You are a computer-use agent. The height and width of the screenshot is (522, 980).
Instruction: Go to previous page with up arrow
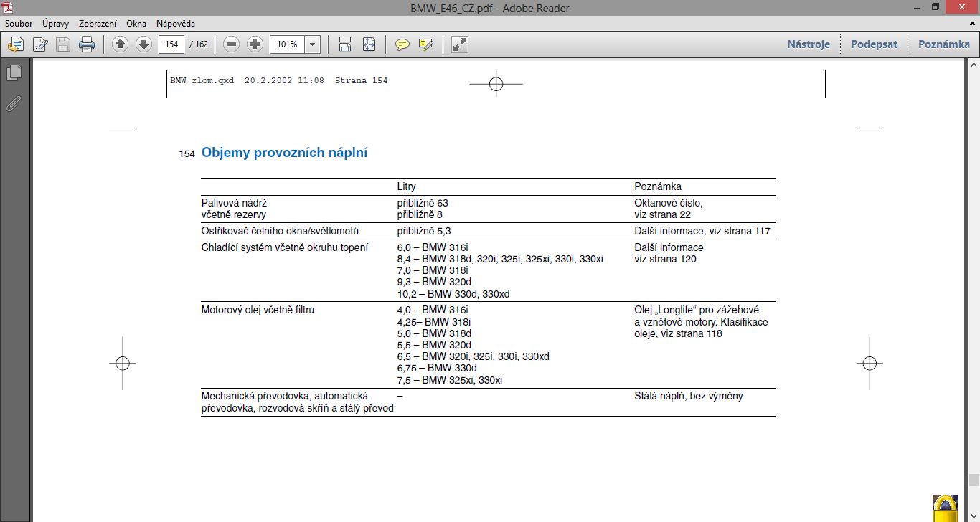[121, 44]
